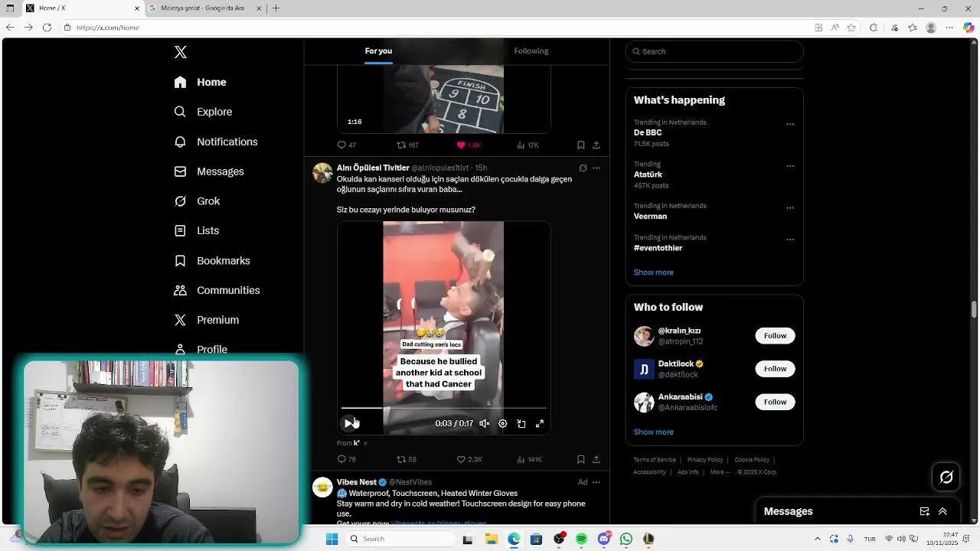This screenshot has width=980, height=551.
Task: Open more options for Alnı Öpülesi post
Action: tap(596, 168)
